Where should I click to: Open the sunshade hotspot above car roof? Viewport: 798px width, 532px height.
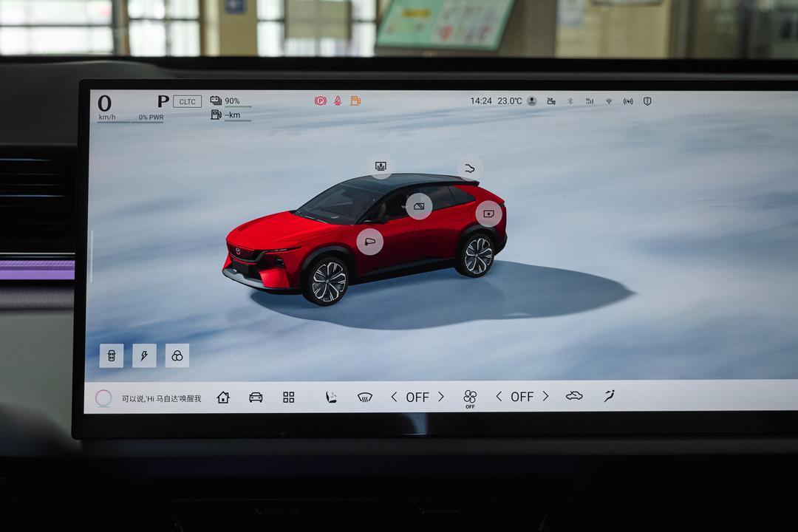point(381,166)
